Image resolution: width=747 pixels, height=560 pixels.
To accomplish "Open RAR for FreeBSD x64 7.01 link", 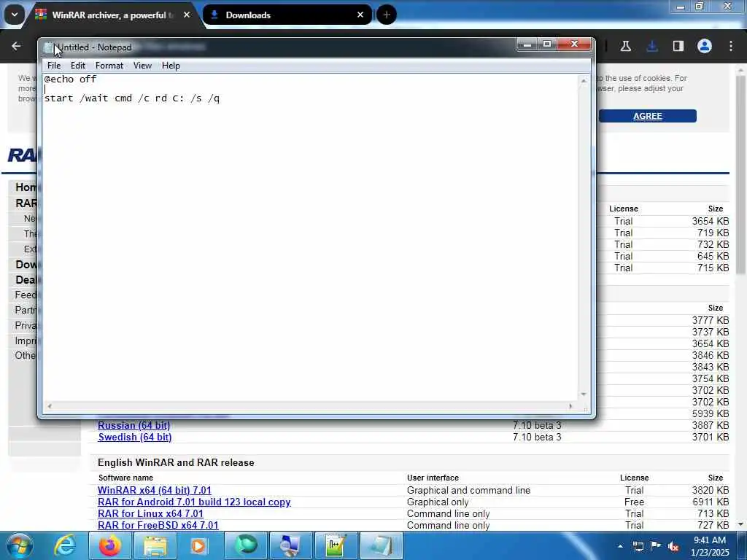I will point(158,525).
